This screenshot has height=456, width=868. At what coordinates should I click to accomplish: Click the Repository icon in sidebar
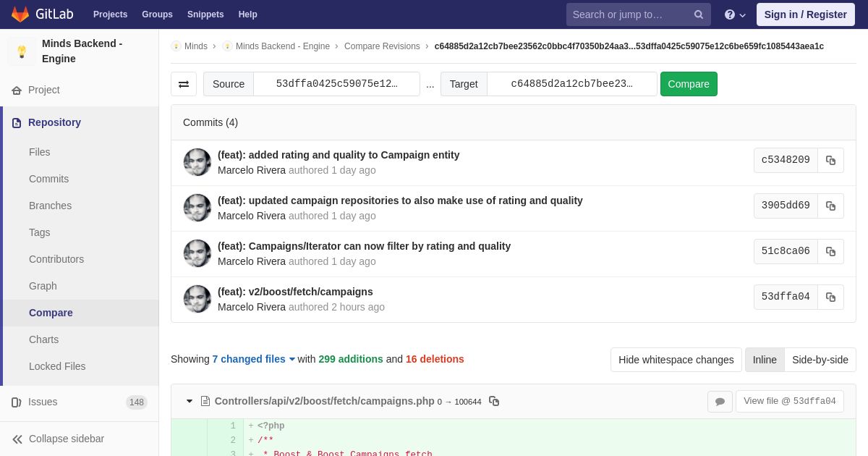[17, 123]
